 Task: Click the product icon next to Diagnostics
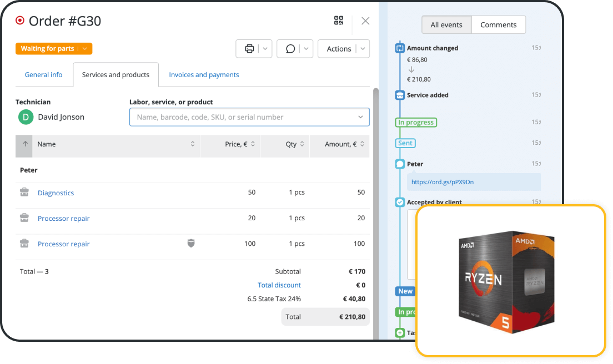click(x=24, y=192)
